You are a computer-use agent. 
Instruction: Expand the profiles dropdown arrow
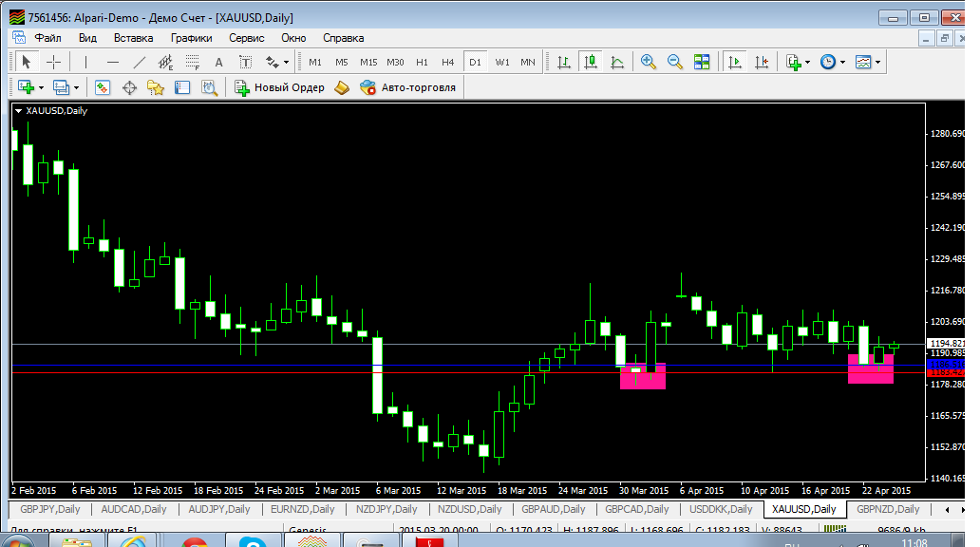click(x=76, y=87)
